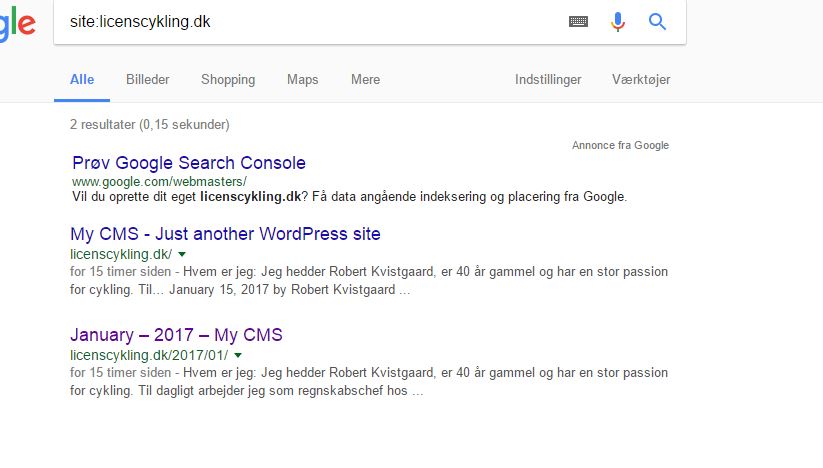Image resolution: width=823 pixels, height=468 pixels.
Task: Open Indstillinger settings menu
Action: coord(548,80)
